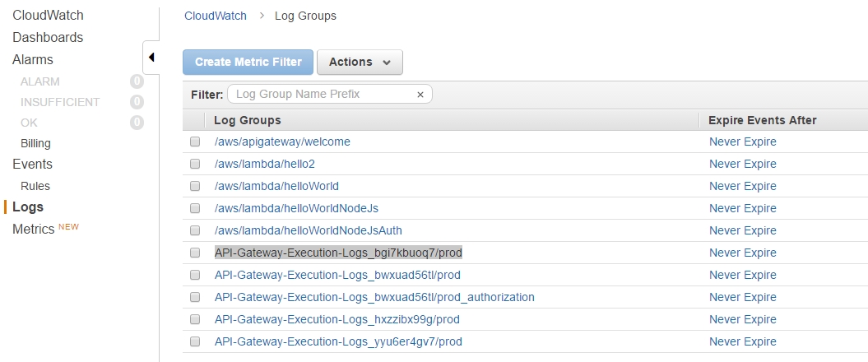The height and width of the screenshot is (362, 868).
Task: Go to CloudWatch via the breadcrumb
Action: [x=216, y=16]
